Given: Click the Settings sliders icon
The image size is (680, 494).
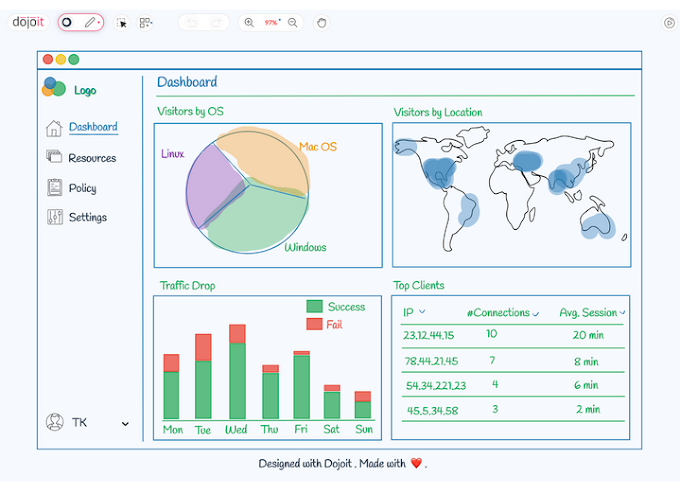Looking at the screenshot, I should tap(55, 216).
